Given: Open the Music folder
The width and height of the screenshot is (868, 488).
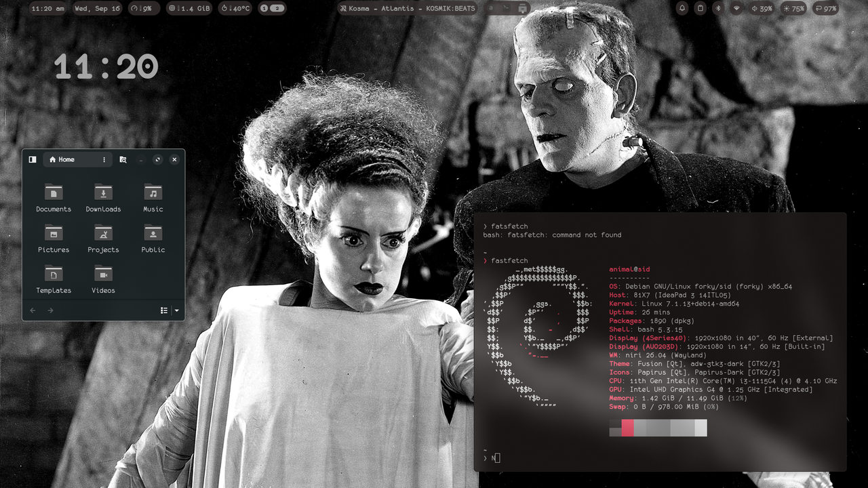Looking at the screenshot, I should [x=153, y=198].
